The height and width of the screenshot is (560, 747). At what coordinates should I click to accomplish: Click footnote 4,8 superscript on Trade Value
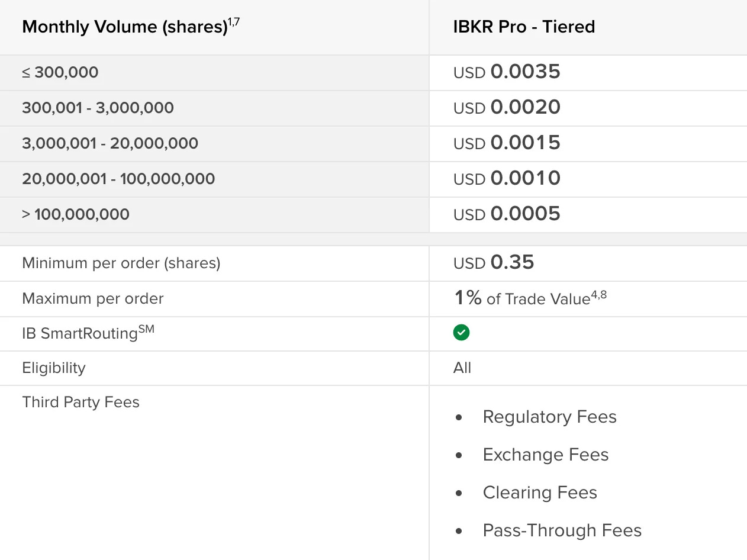tap(598, 294)
